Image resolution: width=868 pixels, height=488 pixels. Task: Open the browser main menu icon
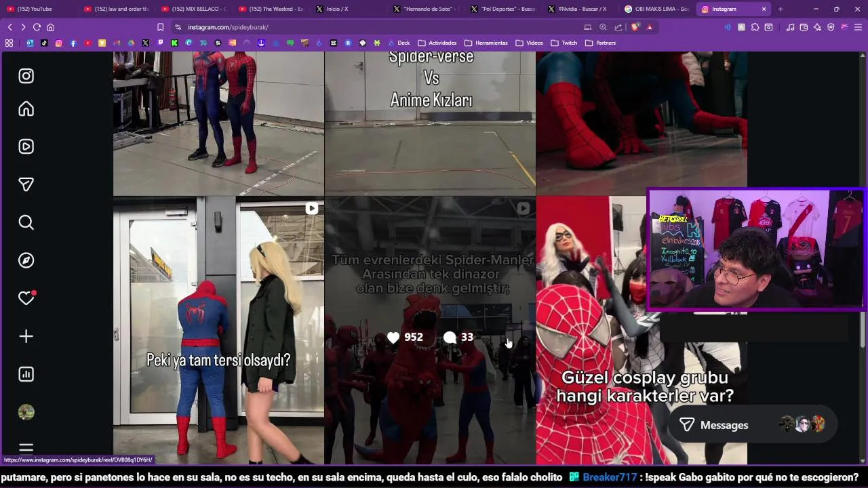pos(858,27)
